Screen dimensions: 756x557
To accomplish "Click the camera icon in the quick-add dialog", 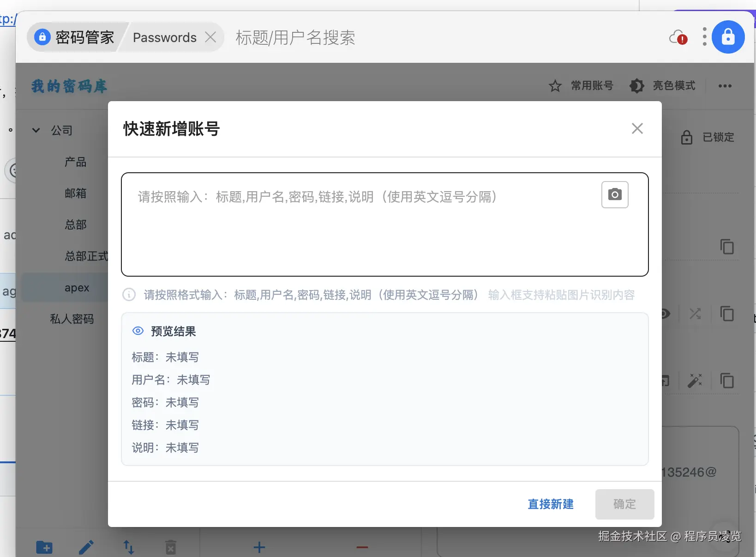I will (x=615, y=194).
